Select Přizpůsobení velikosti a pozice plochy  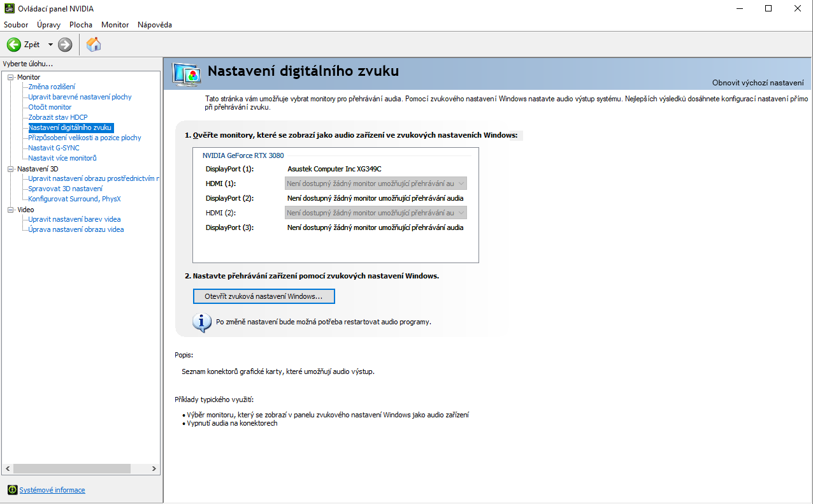(x=85, y=138)
